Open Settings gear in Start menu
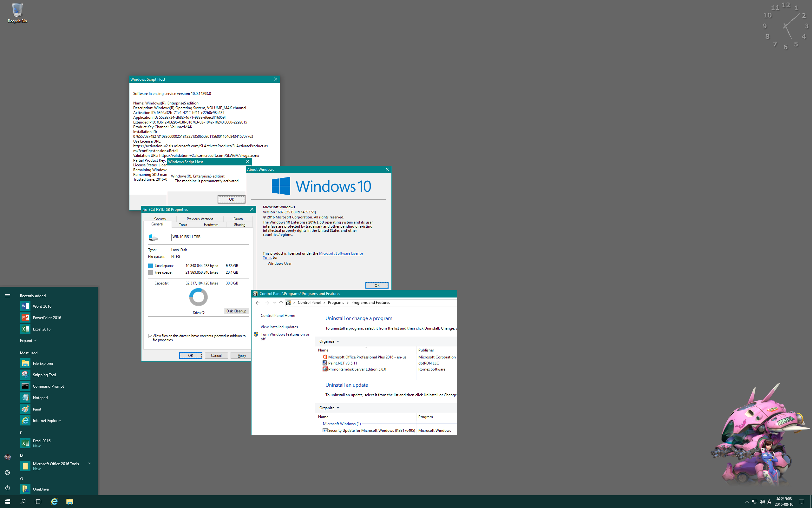The image size is (812, 508). pyautogui.click(x=7, y=472)
